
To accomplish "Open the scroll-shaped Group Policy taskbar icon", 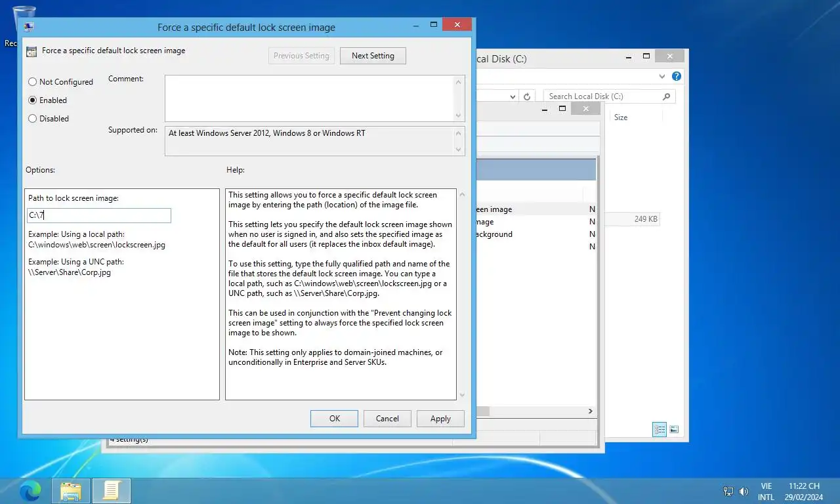I will coord(112,491).
